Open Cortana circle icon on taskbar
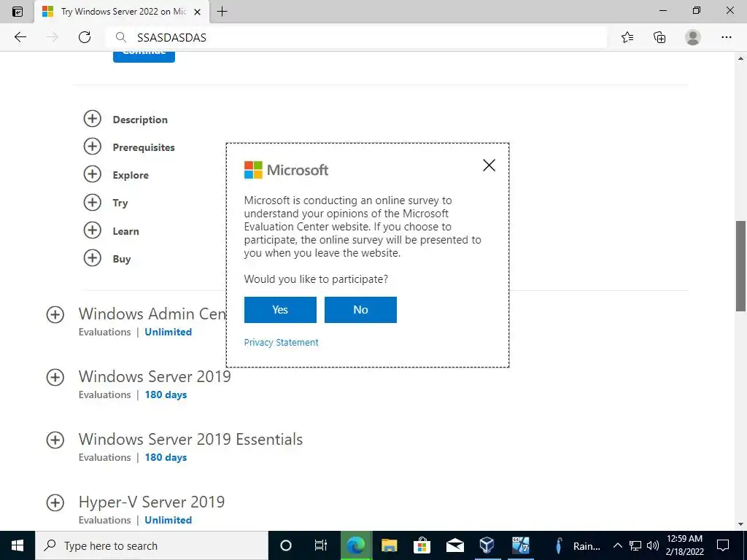747x560 pixels. (x=286, y=545)
